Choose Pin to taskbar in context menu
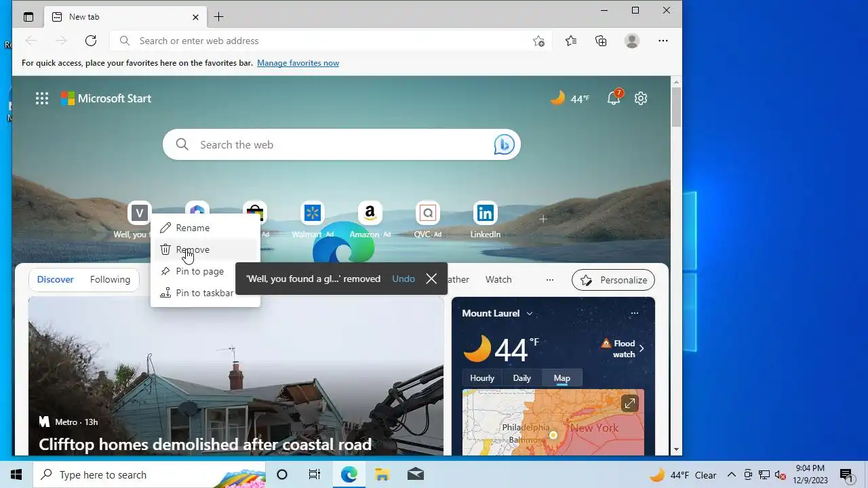This screenshot has height=488, width=868. (x=205, y=293)
